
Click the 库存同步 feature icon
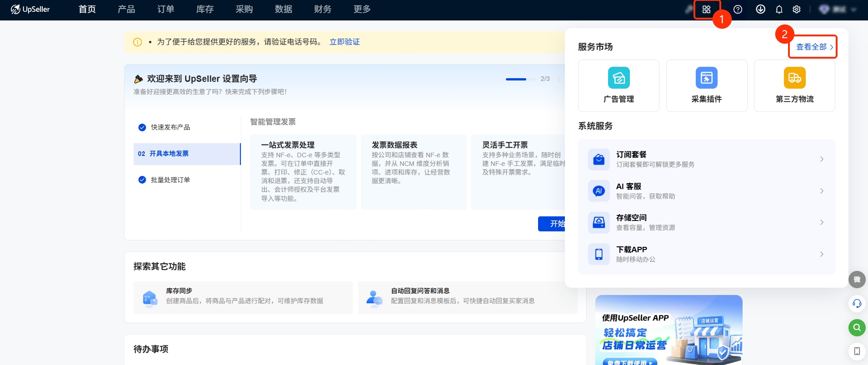150,298
